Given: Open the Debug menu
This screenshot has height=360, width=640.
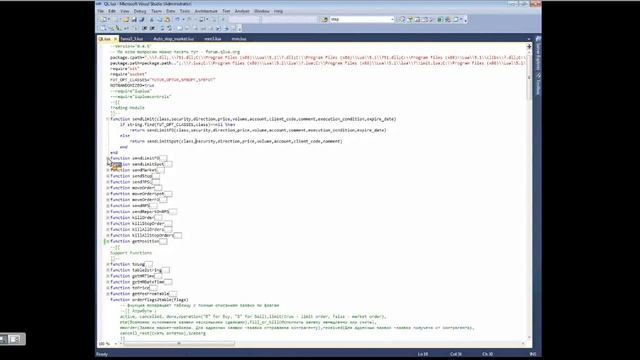Looking at the screenshot, I should pyautogui.click(x=140, y=11).
